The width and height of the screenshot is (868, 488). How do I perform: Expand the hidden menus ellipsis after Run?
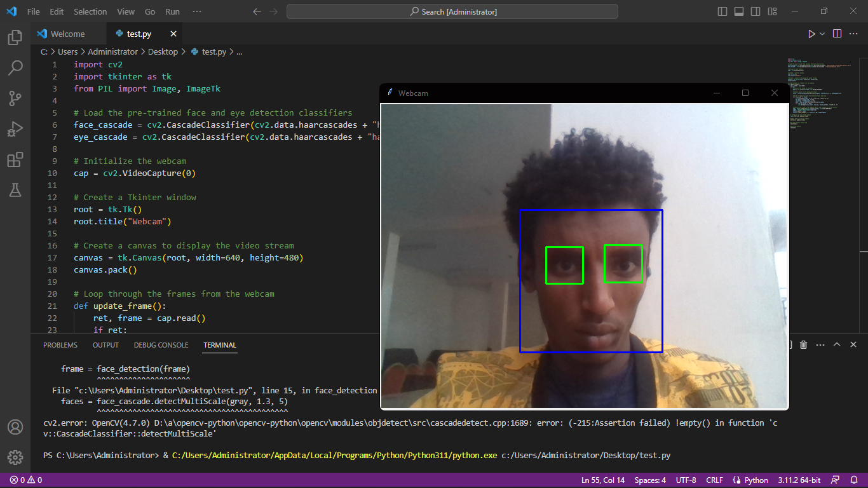[197, 11]
